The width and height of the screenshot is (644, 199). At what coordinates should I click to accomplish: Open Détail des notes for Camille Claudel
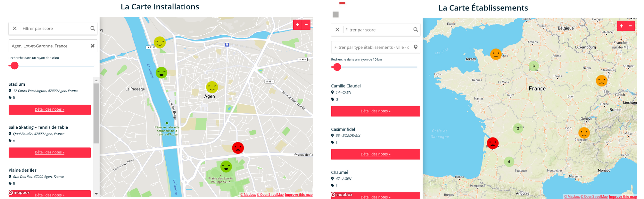(x=376, y=111)
